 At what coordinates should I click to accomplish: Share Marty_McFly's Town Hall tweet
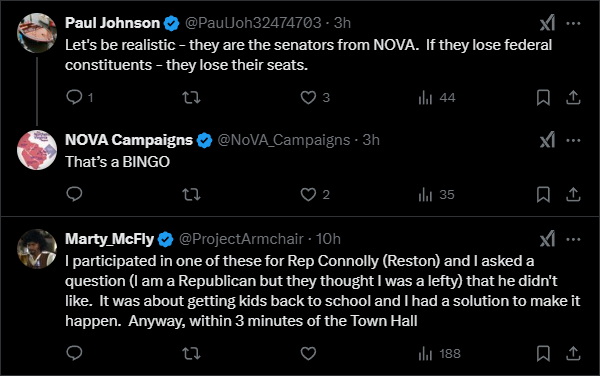573,353
